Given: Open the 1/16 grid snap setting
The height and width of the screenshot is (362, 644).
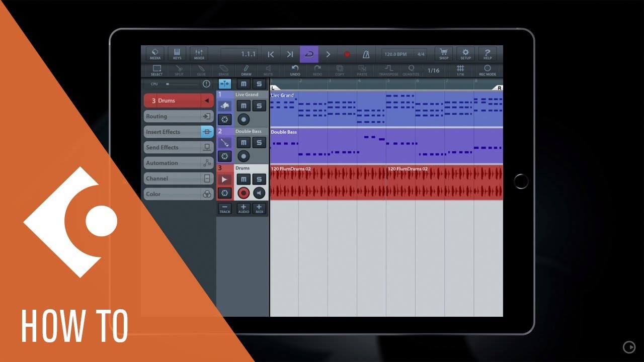Looking at the screenshot, I should (x=460, y=70).
